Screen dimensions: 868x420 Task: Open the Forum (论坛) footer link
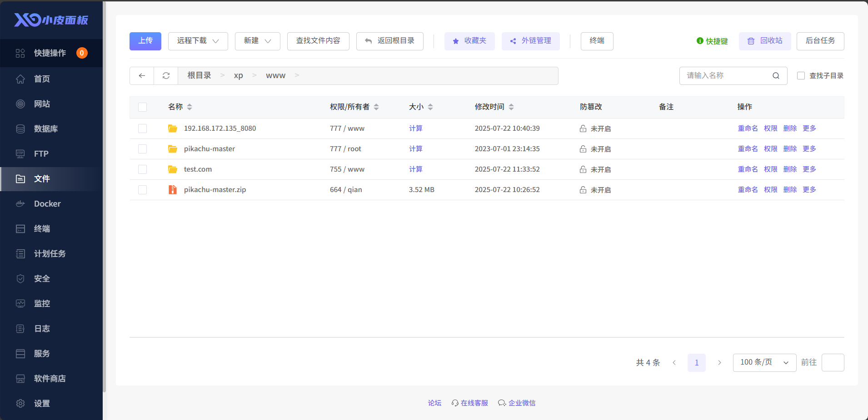434,403
